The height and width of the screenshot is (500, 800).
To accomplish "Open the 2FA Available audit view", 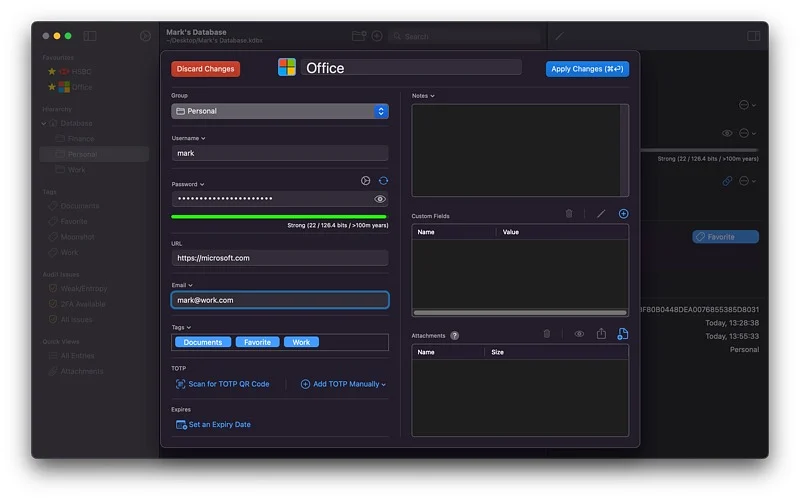I will tap(83, 304).
